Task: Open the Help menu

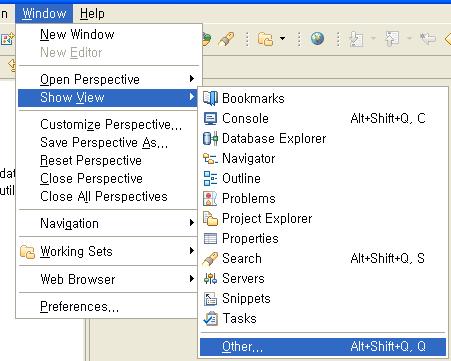Action: tap(92, 14)
